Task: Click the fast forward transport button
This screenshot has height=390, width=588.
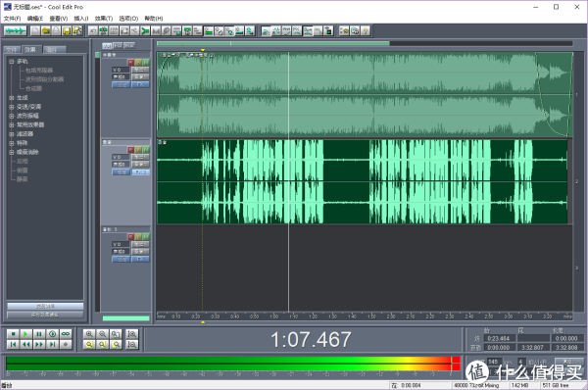Action: coord(39,344)
